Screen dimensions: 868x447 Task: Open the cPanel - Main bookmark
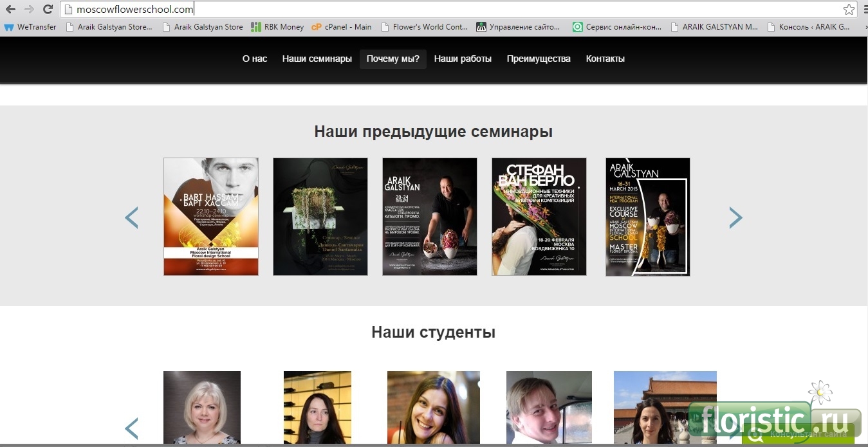tap(342, 27)
